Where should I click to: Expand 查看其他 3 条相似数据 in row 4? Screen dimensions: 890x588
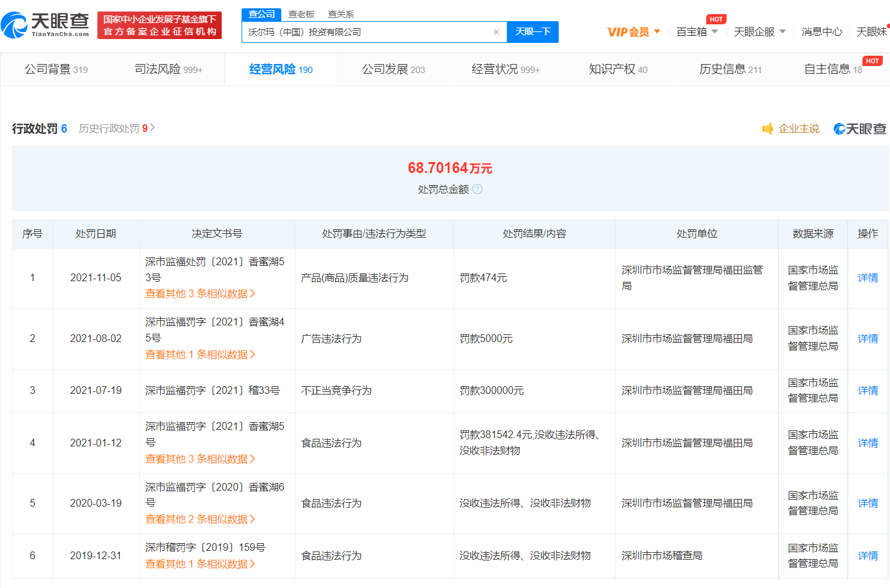coord(201,459)
